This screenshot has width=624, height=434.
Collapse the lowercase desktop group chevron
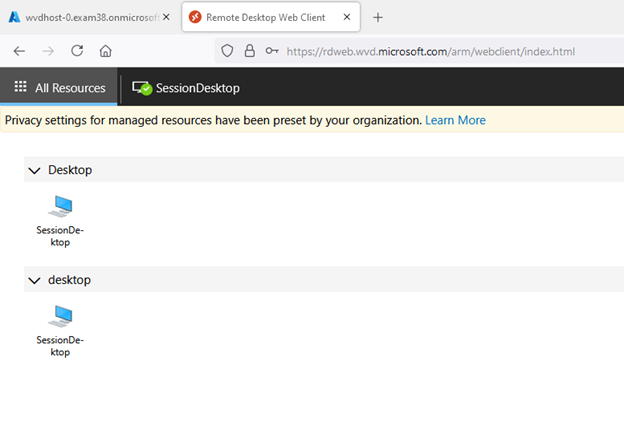[x=35, y=280]
